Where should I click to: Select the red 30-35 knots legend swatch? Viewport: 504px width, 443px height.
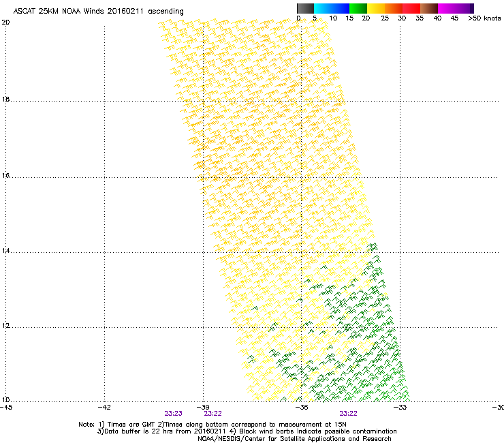[x=411, y=8]
